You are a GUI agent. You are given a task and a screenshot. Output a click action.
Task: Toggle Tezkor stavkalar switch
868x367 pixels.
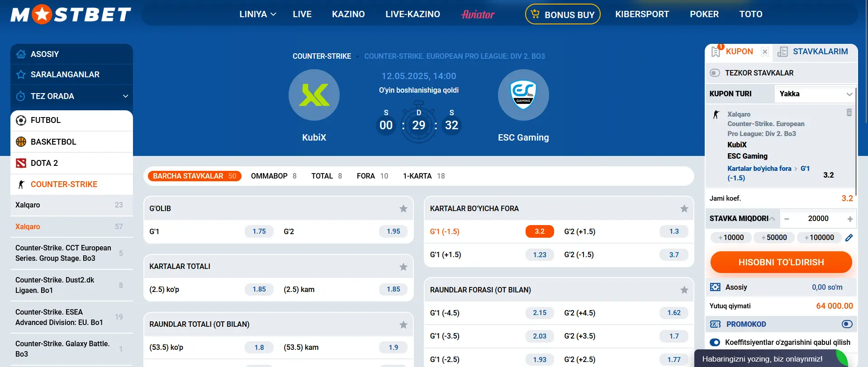pos(715,73)
